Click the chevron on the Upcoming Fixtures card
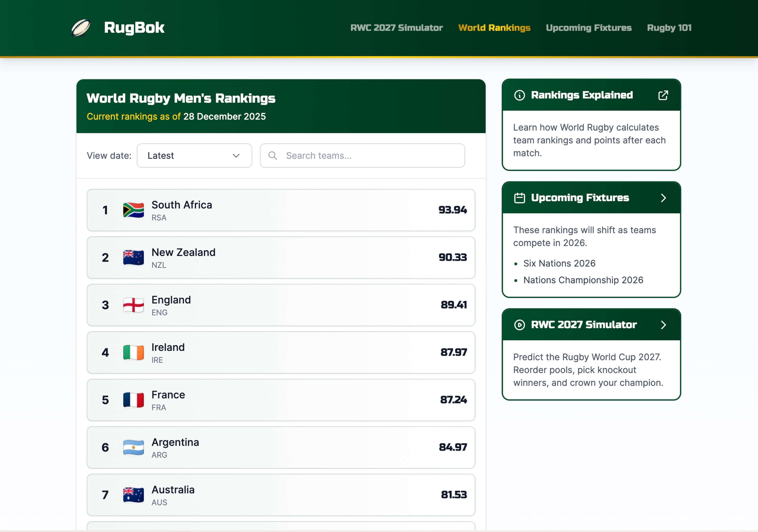Screen dimensions: 758x532 point(664,198)
